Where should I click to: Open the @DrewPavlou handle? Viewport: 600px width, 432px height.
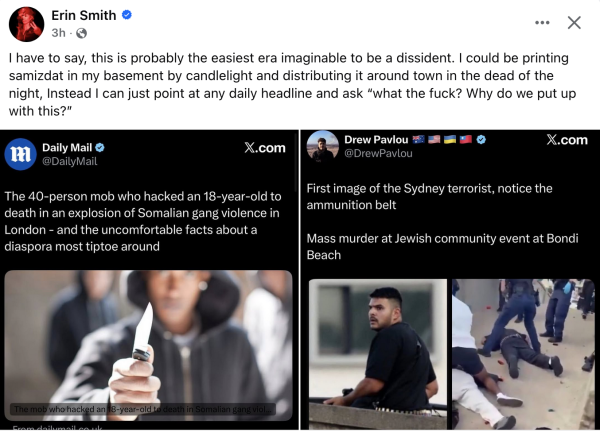coord(380,155)
